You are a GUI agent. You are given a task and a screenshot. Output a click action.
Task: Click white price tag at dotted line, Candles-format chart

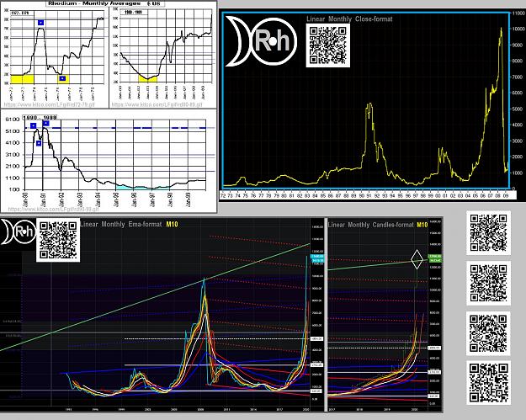click(434, 348)
